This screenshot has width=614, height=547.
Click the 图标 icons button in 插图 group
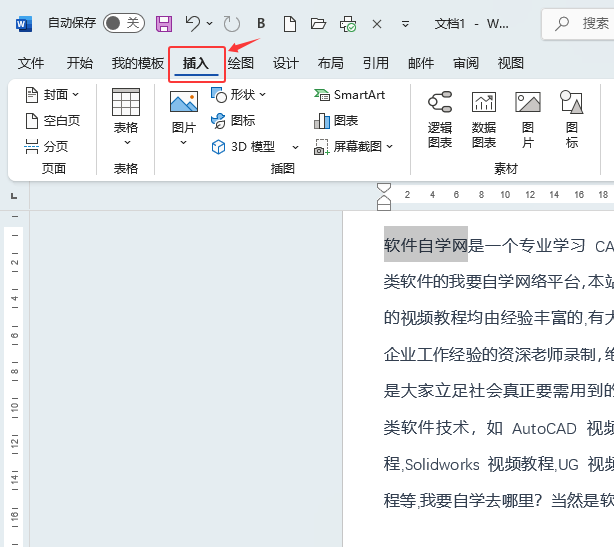point(233,121)
